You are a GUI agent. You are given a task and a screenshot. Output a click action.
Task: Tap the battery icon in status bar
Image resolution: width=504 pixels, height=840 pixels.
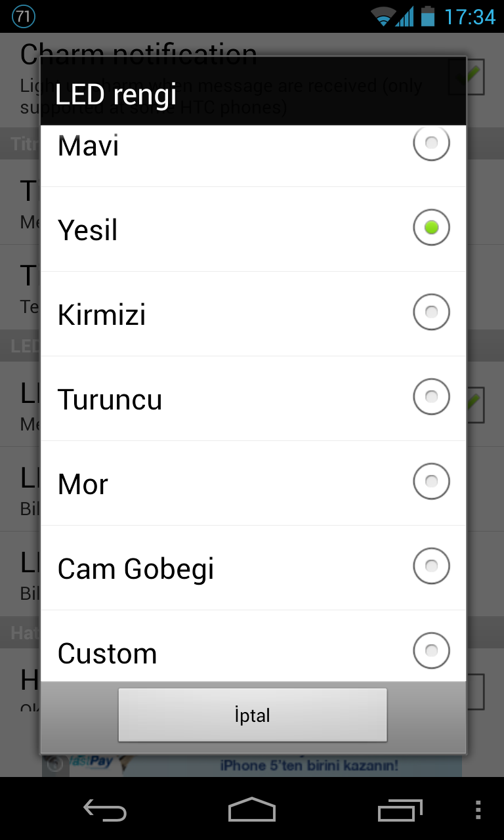tap(428, 16)
